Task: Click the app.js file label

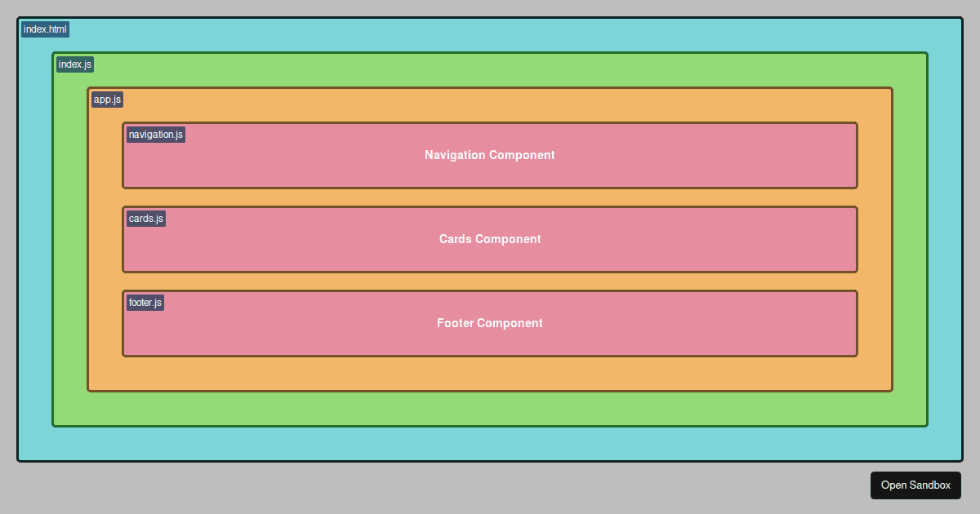Action: tap(107, 100)
